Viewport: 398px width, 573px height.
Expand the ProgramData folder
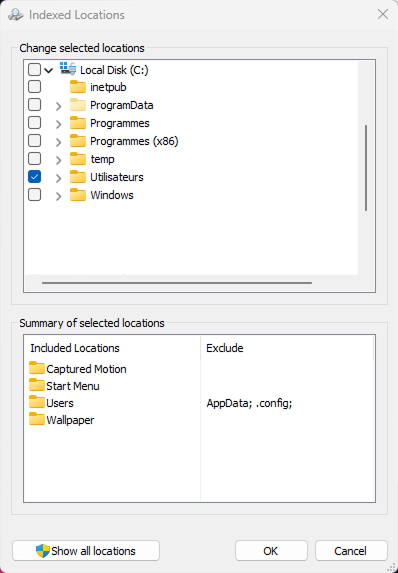[58, 106]
